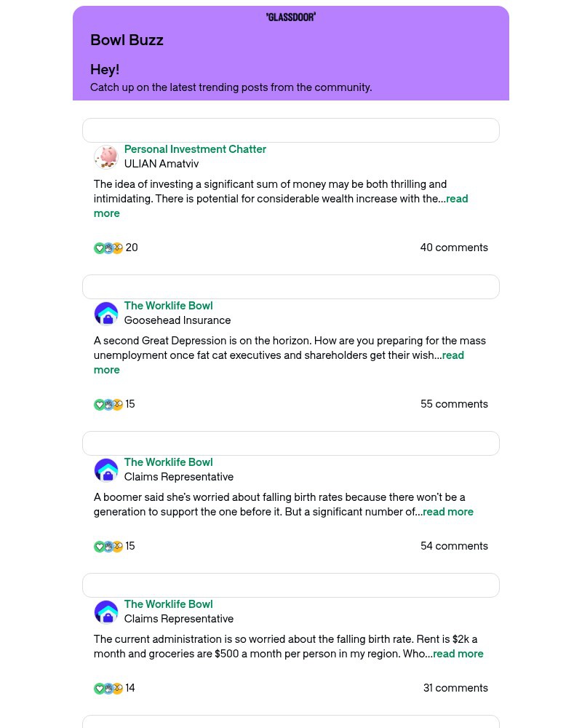This screenshot has width=582, height=728.
Task: Expand "read more" on the rent and groceries post
Action: 458,654
